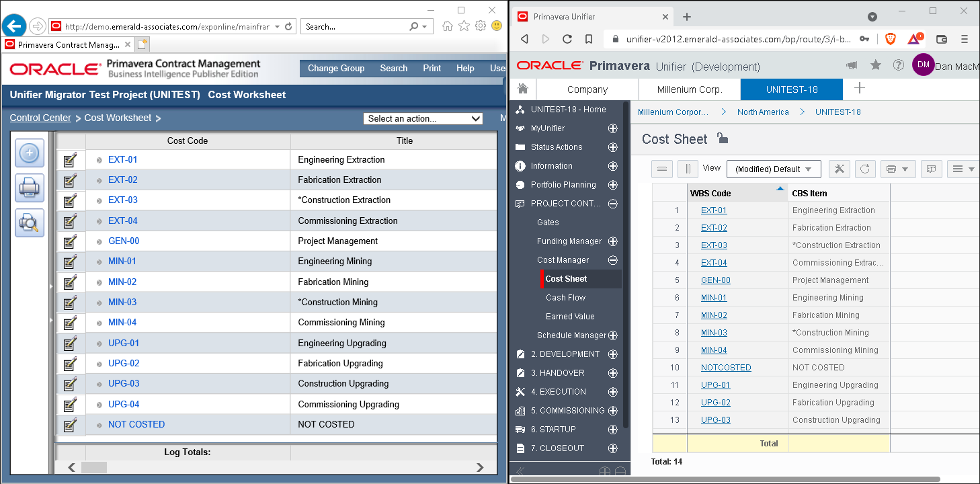Open the Control Center breadcrumb link
980x484 pixels.
pyautogui.click(x=40, y=118)
